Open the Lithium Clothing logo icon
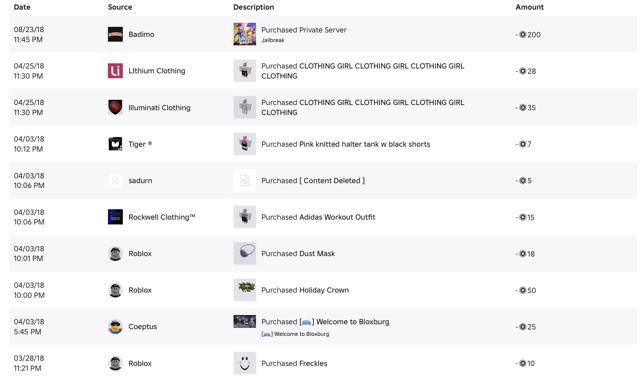The image size is (640, 386). coord(115,71)
